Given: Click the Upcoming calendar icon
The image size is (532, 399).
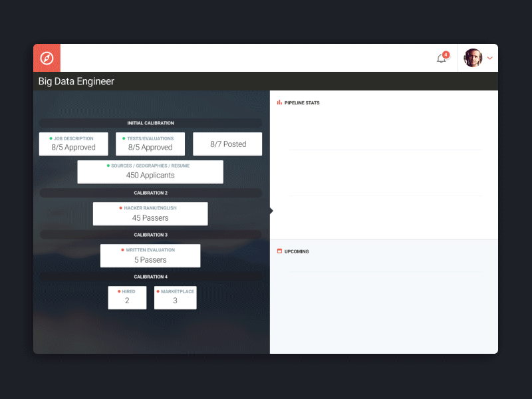Looking at the screenshot, I should coord(279,251).
